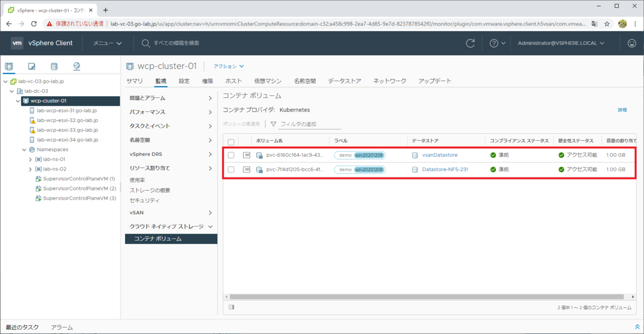Open the Datastore-NFS-231 link
Screen dimensions: 644x334
pos(445,169)
